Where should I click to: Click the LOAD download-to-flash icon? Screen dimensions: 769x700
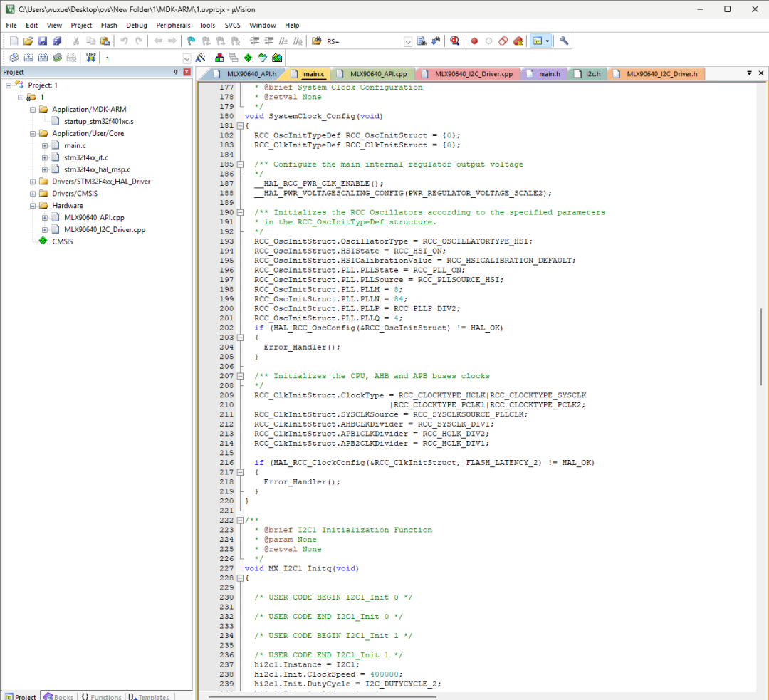pos(91,57)
